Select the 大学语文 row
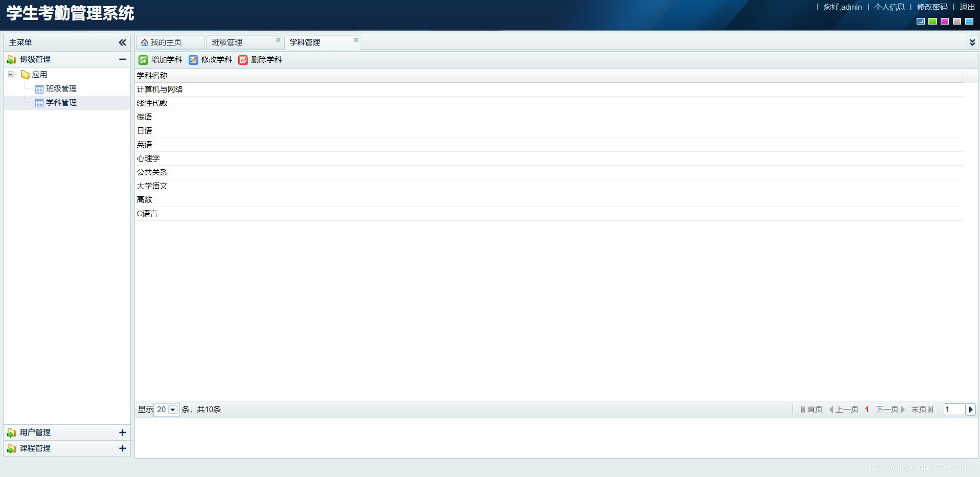Screen dimensions: 980x477 click(x=550, y=186)
